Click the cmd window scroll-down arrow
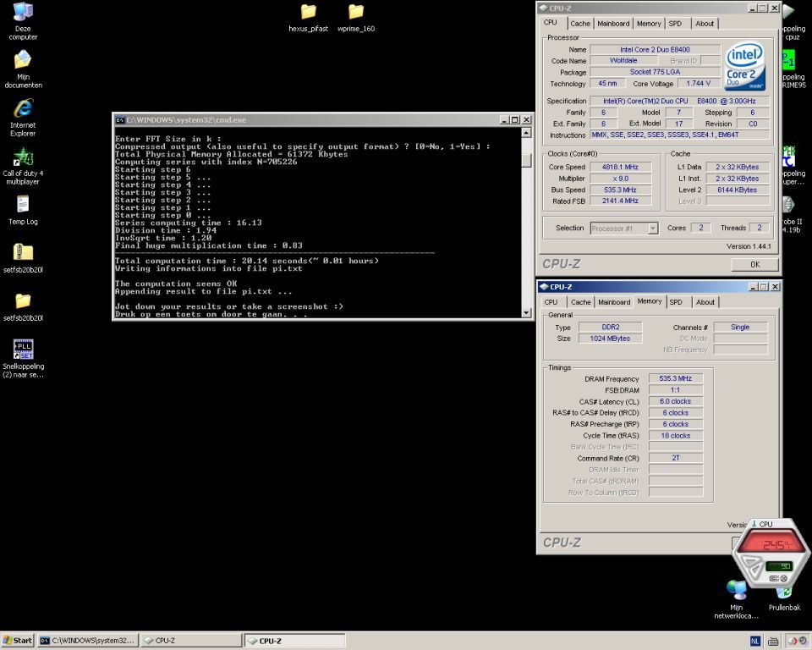 (526, 312)
